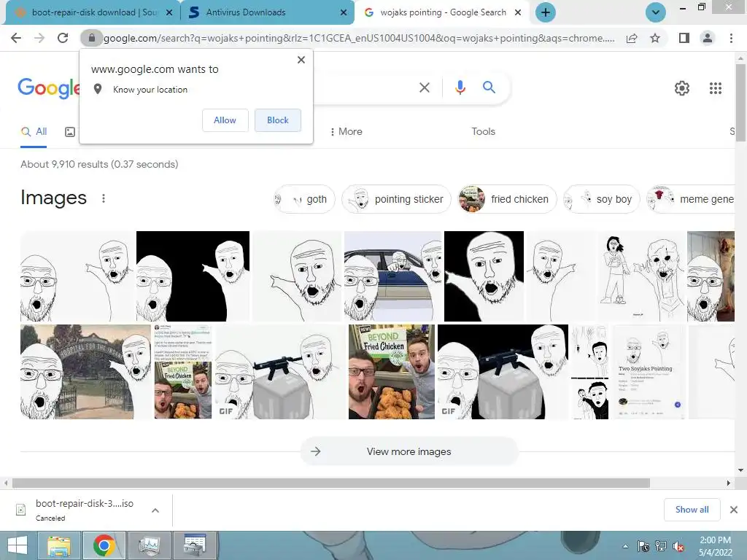
Task: Allow google.com to know your location
Action: tap(225, 120)
